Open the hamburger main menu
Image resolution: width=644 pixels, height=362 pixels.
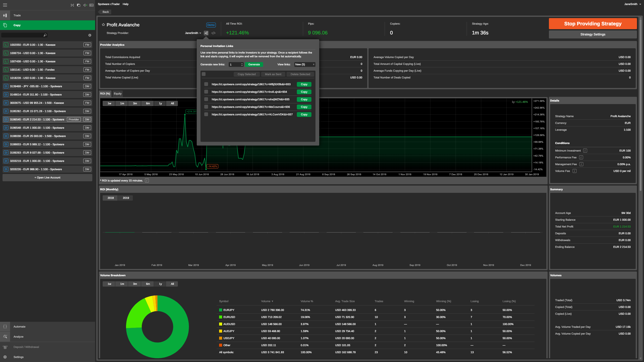coord(5,5)
